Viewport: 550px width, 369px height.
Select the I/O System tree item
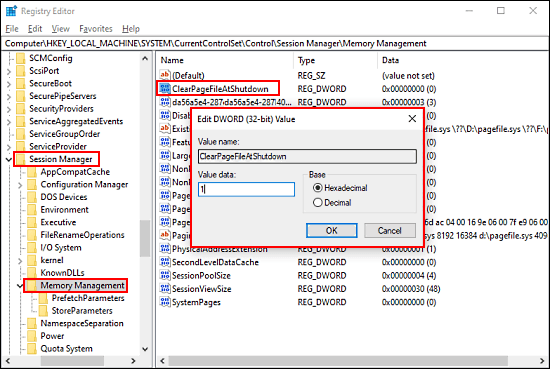click(x=61, y=248)
